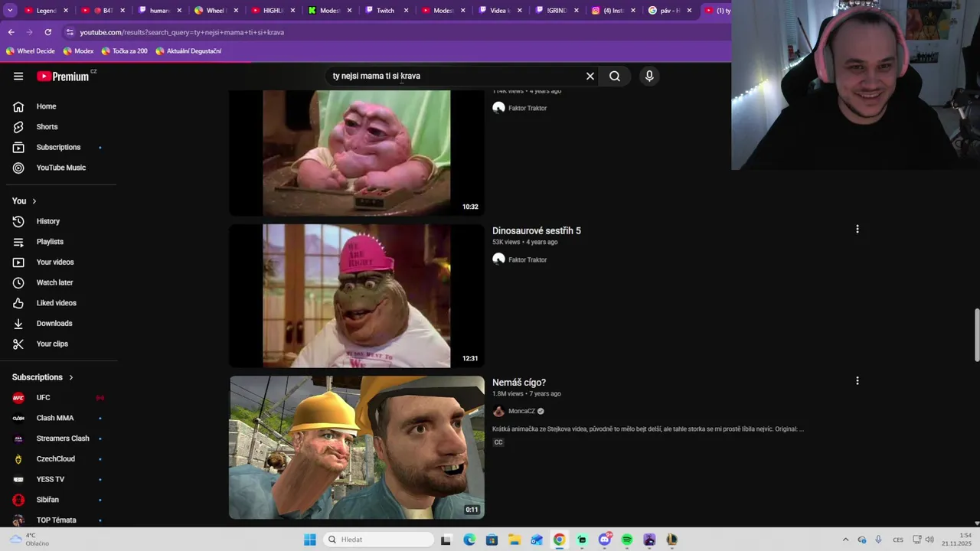Image resolution: width=980 pixels, height=551 pixels.
Task: Click the closed captions CC badge
Action: (x=498, y=442)
